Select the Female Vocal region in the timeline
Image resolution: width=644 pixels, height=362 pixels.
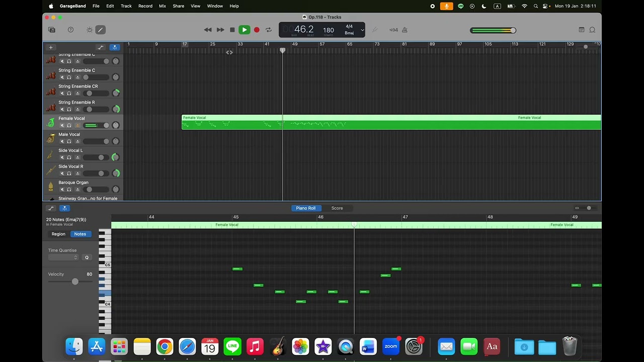(391, 122)
